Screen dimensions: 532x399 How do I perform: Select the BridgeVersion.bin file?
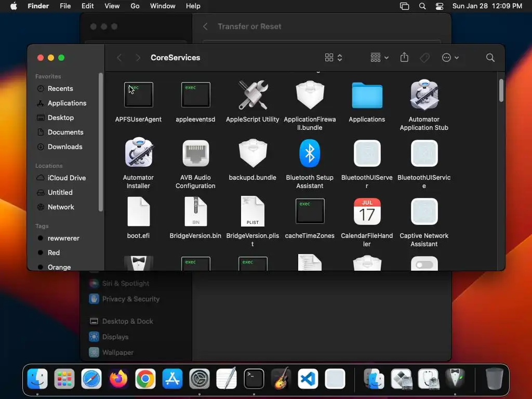(195, 211)
